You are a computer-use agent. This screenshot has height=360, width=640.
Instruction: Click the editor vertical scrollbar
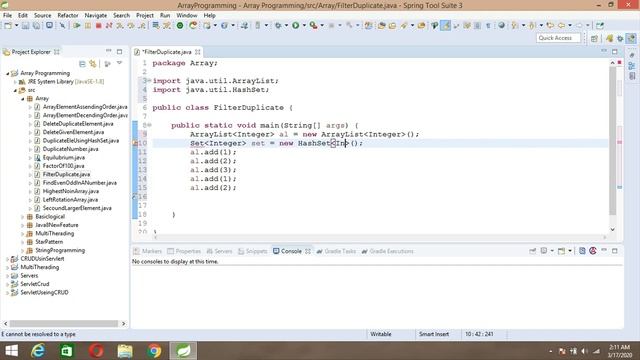click(612, 141)
